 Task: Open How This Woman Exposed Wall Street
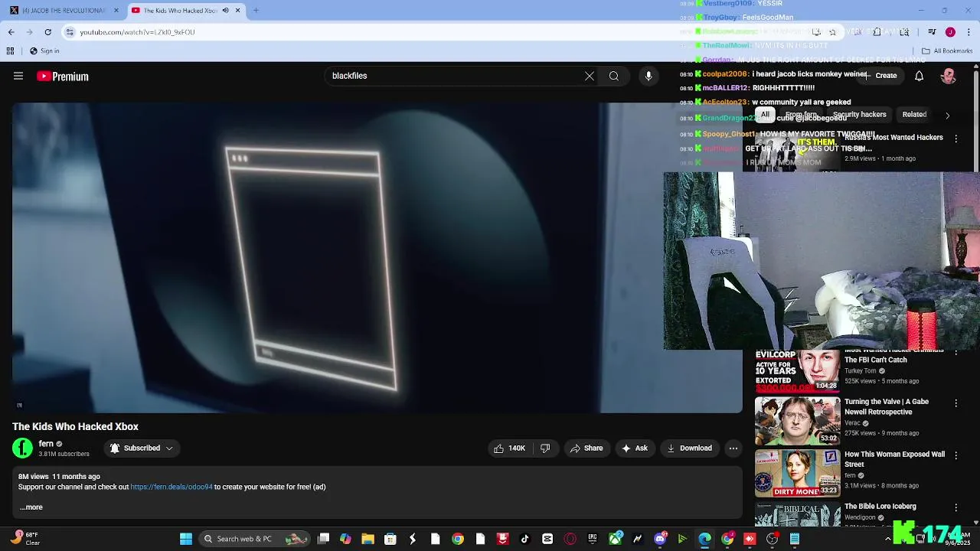point(894,459)
